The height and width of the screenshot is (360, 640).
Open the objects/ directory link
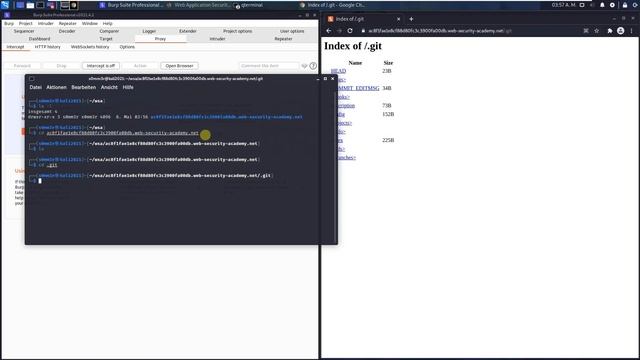pyautogui.click(x=345, y=123)
